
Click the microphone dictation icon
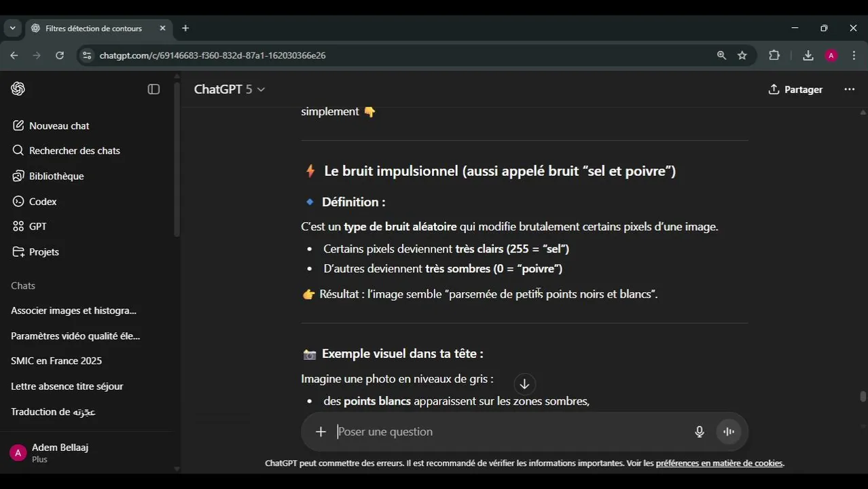(700, 432)
